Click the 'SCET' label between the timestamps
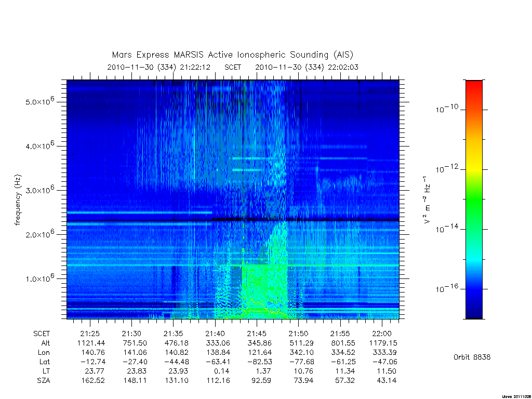The image size is (532, 399). [233, 67]
